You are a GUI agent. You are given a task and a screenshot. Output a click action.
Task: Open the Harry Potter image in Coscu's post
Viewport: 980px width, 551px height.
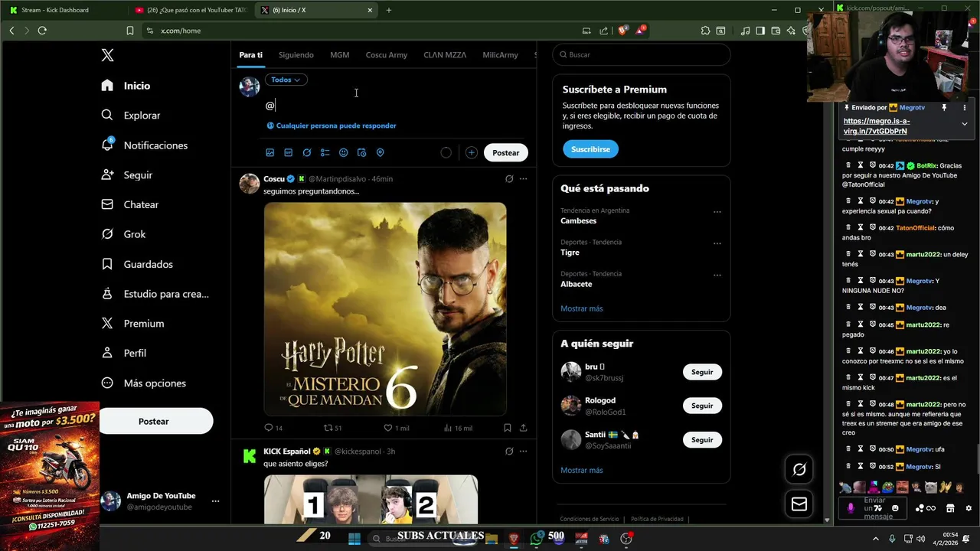[x=385, y=309]
